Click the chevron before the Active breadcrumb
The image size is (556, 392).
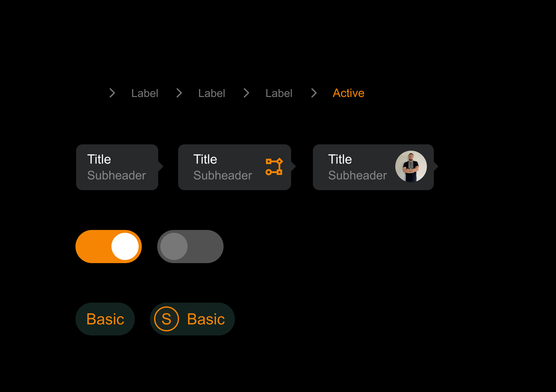(314, 93)
